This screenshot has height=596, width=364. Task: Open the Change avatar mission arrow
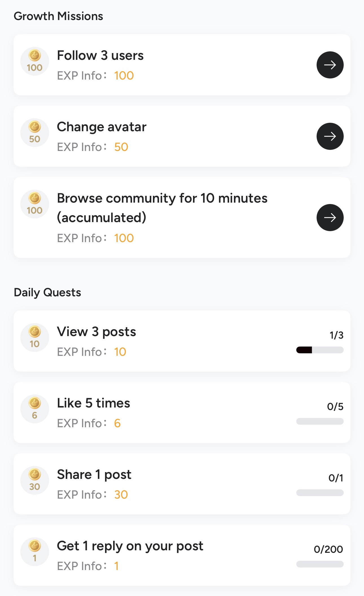[x=330, y=136]
